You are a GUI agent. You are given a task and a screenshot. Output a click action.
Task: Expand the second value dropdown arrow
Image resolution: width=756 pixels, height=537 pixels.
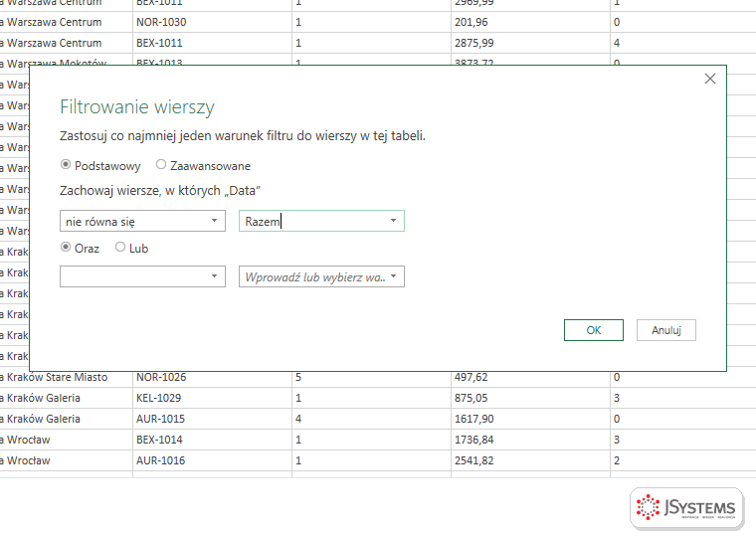pyautogui.click(x=394, y=276)
